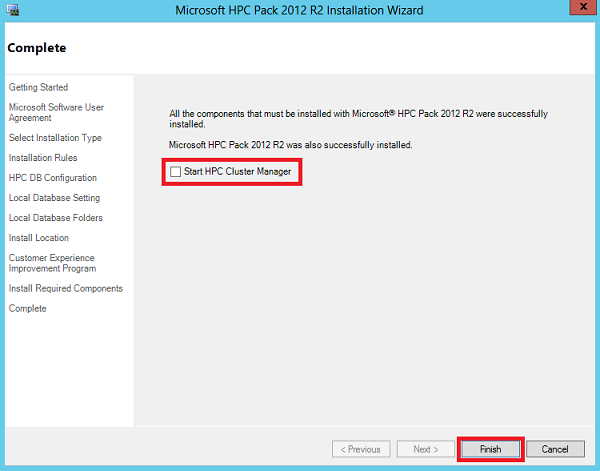Click the Cancel button
Image resolution: width=600 pixels, height=471 pixels.
coord(555,449)
